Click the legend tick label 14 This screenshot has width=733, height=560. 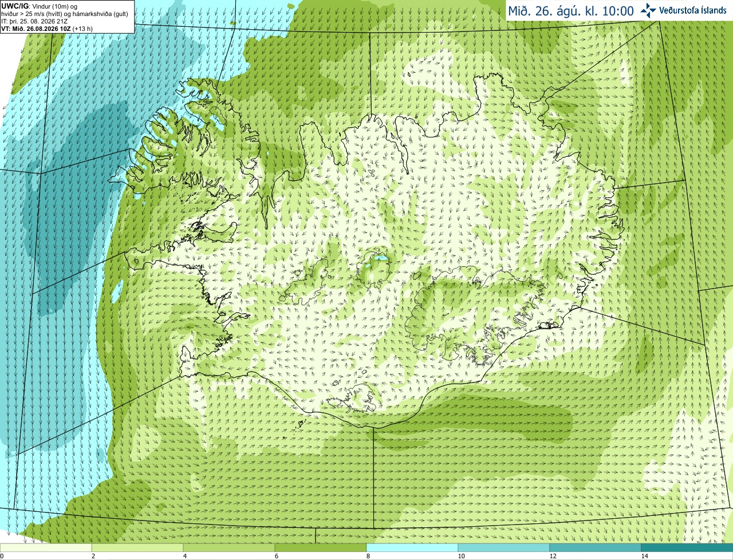click(644, 556)
